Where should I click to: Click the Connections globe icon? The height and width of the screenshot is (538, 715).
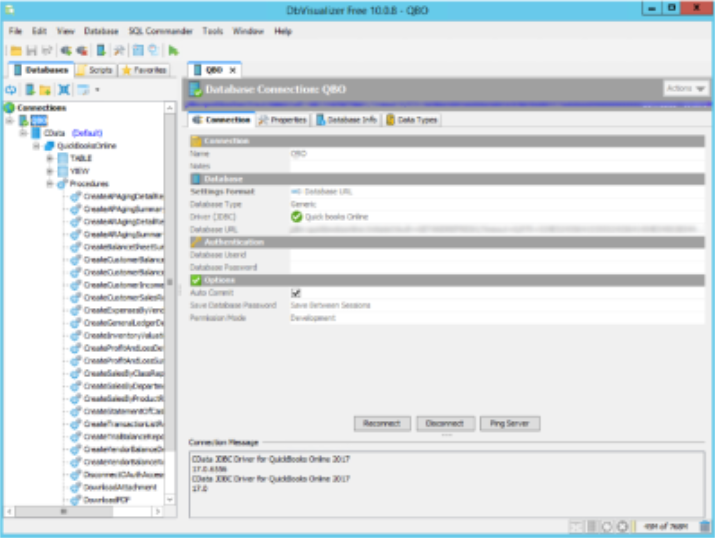click(x=9, y=108)
